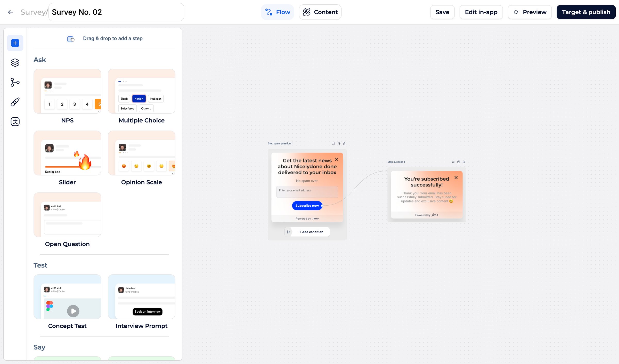The image size is (619, 364).
Task: Switch to the Flow tab
Action: (278, 12)
